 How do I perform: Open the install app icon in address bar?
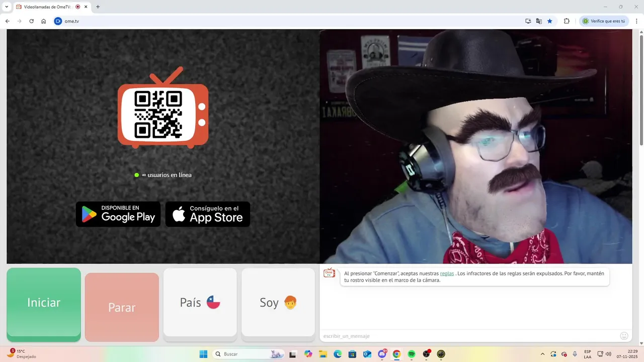point(528,21)
